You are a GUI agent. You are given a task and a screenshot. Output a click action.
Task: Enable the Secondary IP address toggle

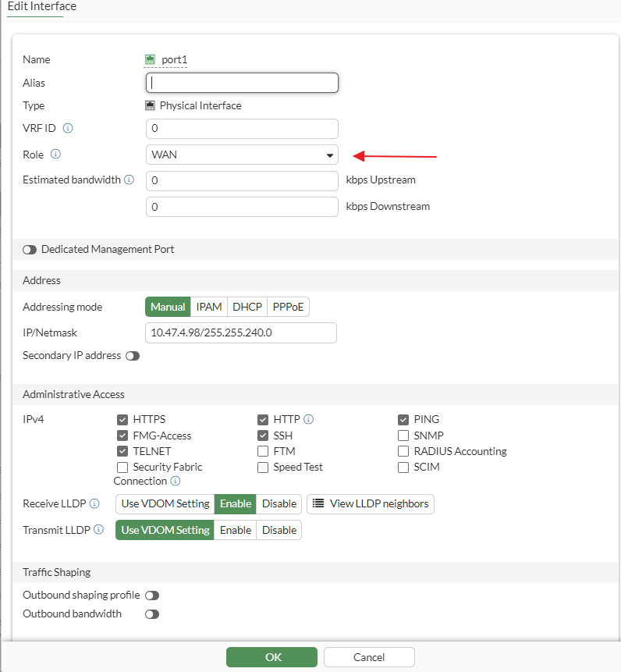click(133, 356)
